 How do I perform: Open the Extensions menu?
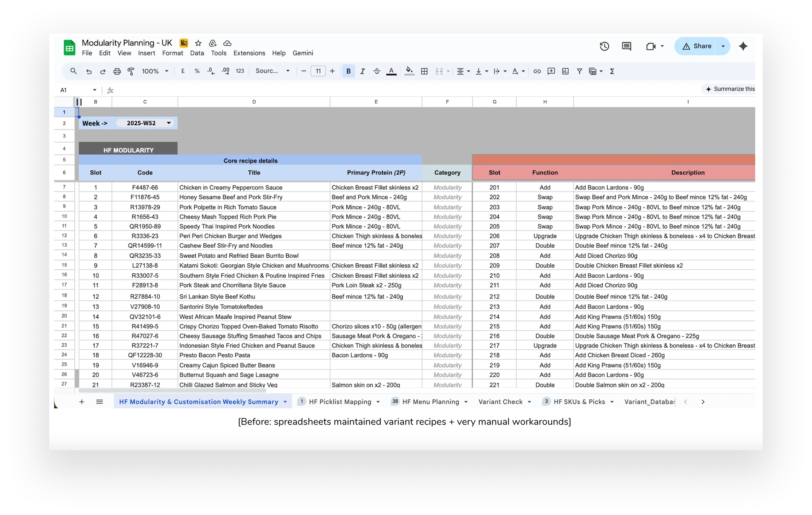(249, 53)
